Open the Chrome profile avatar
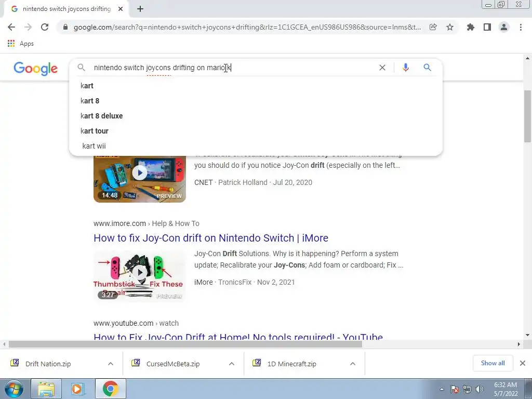Viewport: 532px width, 399px height. pyautogui.click(x=504, y=27)
